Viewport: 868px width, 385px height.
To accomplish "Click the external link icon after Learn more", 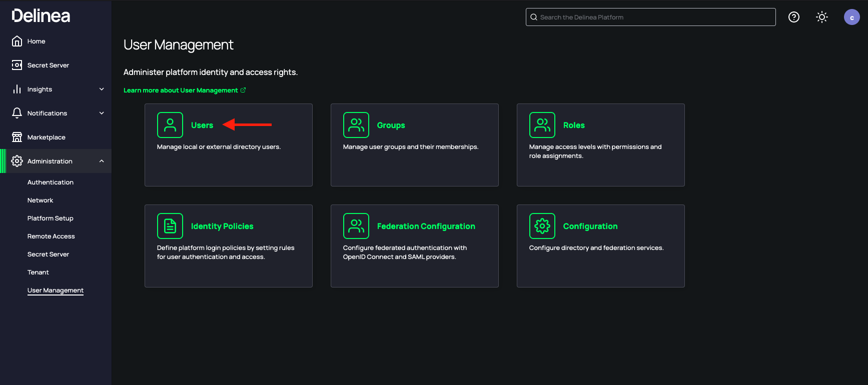I will point(243,90).
